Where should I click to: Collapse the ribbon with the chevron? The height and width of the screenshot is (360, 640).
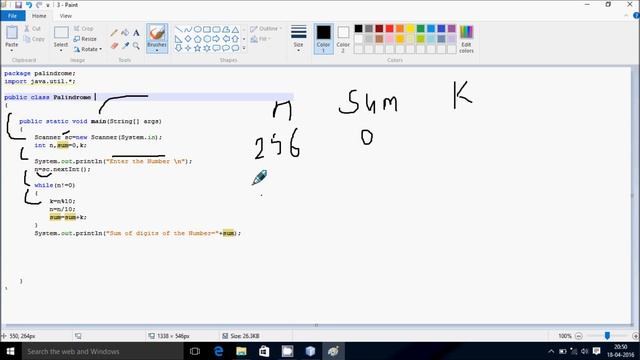[x=626, y=16]
